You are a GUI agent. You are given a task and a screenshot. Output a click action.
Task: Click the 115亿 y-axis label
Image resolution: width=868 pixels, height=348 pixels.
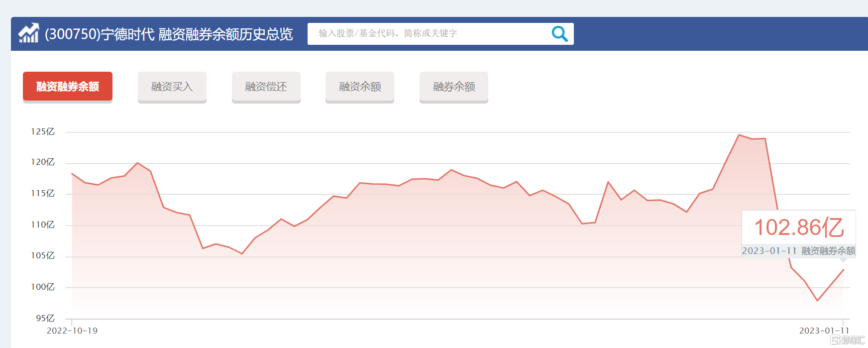pyautogui.click(x=43, y=194)
